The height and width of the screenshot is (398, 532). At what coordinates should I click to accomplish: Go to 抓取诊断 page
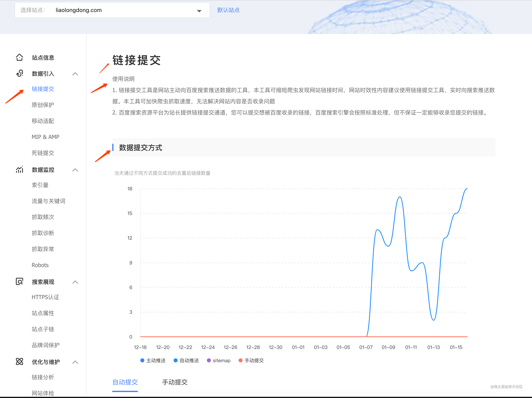43,233
